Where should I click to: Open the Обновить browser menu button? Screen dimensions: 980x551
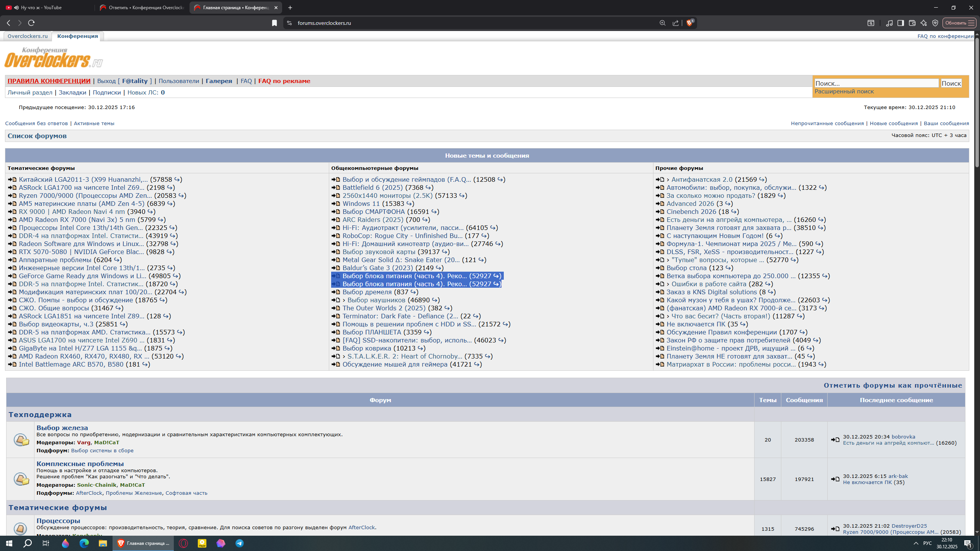pyautogui.click(x=959, y=23)
